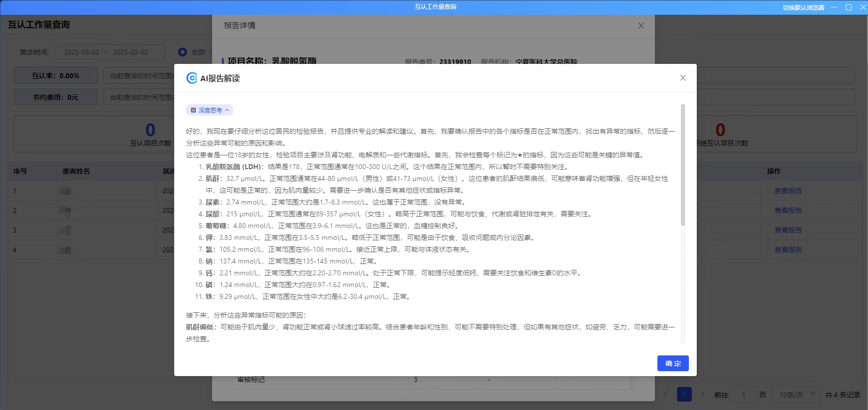Screen dimensions: 868x410
Task: Click 切换默认浏览器 in the title bar
Action: pos(803,7)
